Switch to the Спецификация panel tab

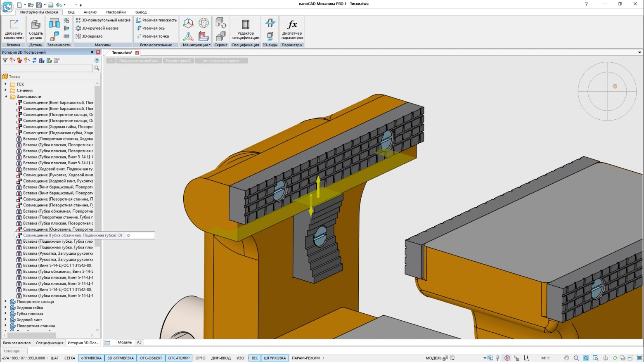coord(50,343)
